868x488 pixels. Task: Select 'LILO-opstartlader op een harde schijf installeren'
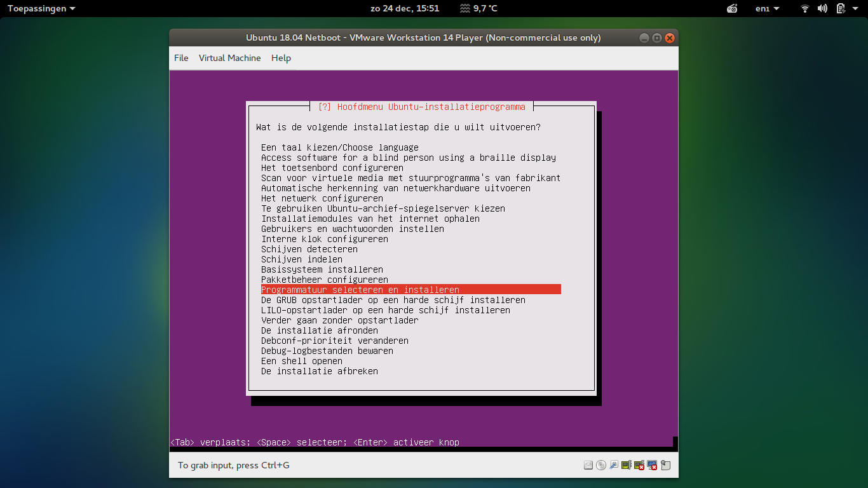coord(386,310)
